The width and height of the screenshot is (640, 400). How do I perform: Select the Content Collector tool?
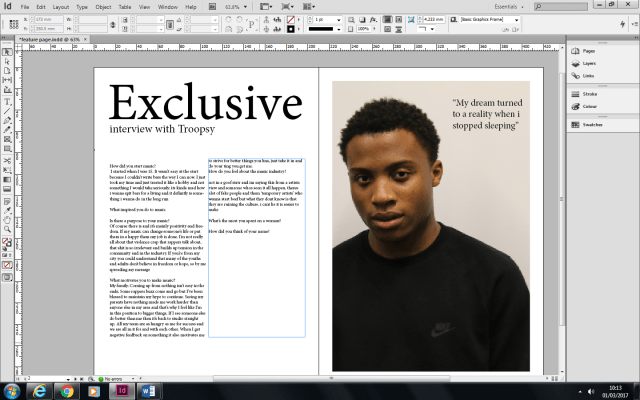(x=7, y=89)
